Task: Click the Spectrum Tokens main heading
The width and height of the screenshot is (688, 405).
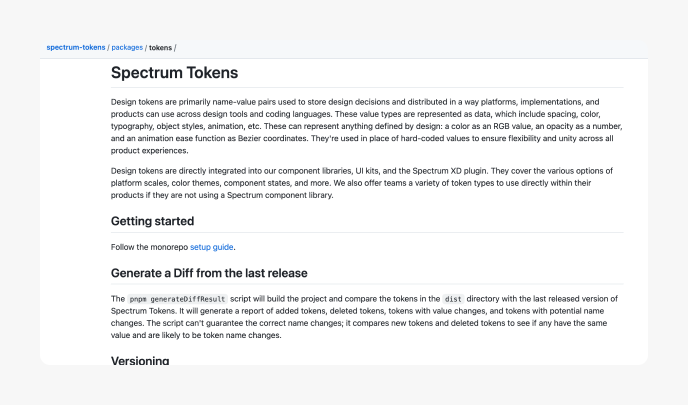Action: (174, 73)
